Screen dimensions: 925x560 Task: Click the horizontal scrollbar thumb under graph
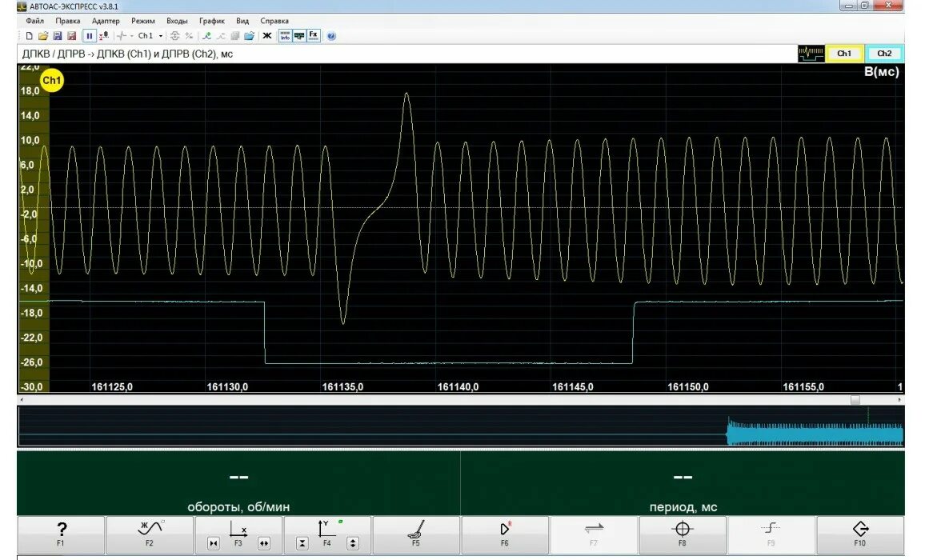[855, 399]
